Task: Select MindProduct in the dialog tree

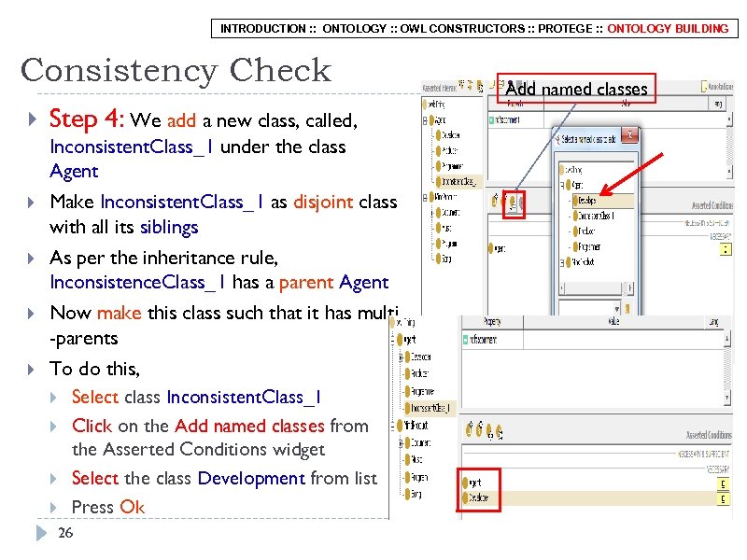Action: tap(580, 262)
